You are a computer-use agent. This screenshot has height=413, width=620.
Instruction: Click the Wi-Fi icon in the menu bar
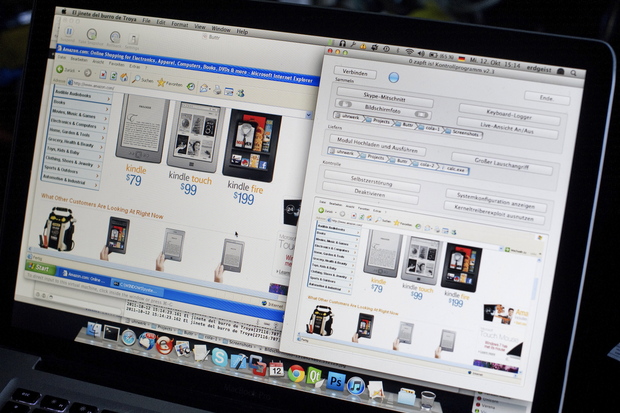(x=410, y=51)
